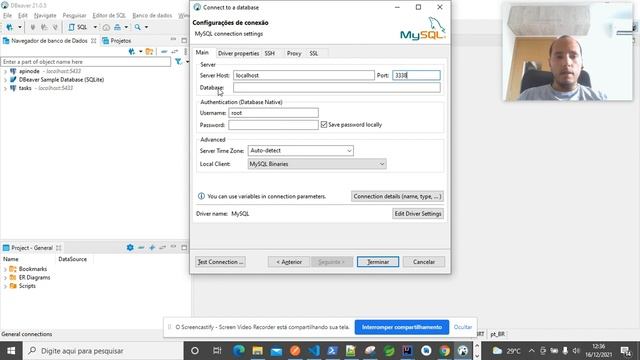
Task: Click the Ocultar link
Action: 463,327
